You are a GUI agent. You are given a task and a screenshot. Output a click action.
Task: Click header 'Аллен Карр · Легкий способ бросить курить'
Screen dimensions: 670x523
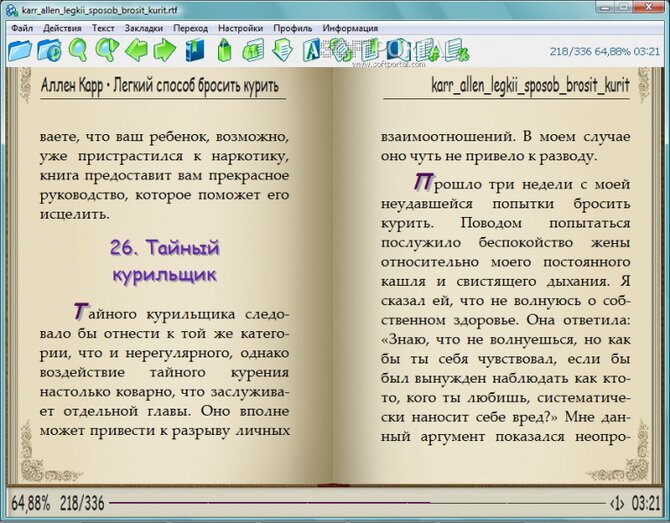pyautogui.click(x=159, y=86)
